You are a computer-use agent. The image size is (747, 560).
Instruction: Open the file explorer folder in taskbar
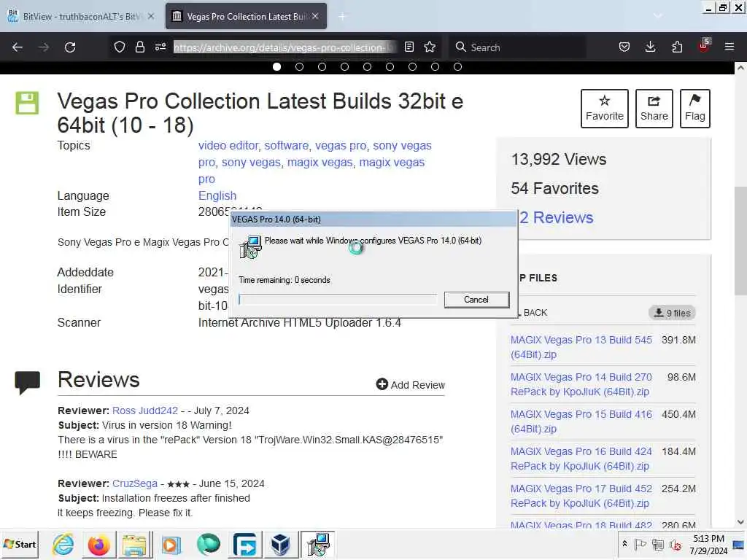click(134, 545)
